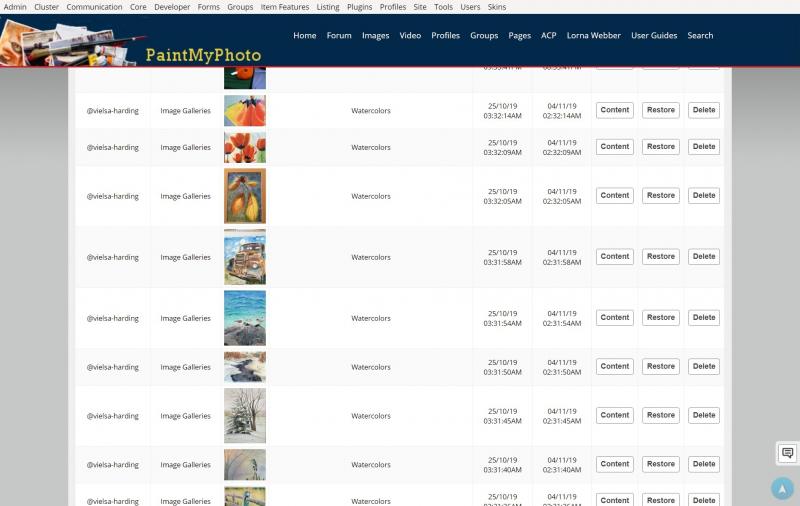Click Restore for the 03:32:14AM item

pos(661,110)
